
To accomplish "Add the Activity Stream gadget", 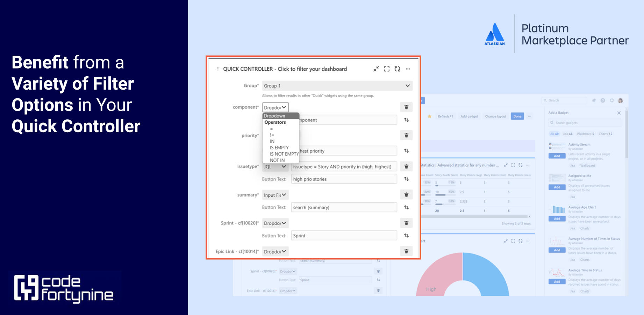I will [557, 156].
